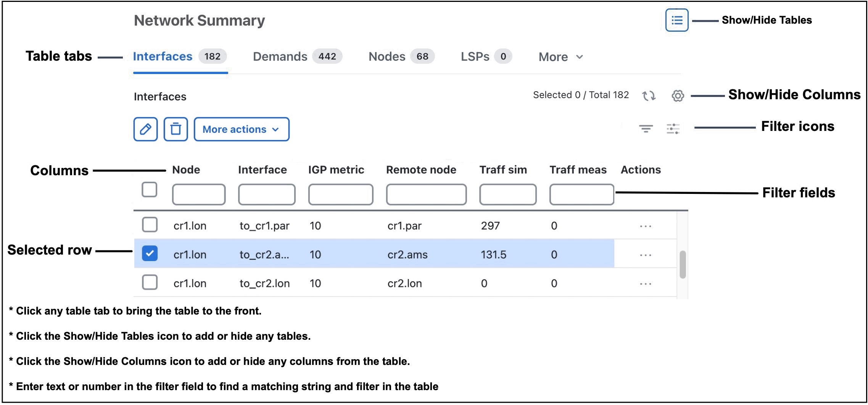The image size is (868, 405).
Task: Click the Node column filter field
Action: point(199,195)
